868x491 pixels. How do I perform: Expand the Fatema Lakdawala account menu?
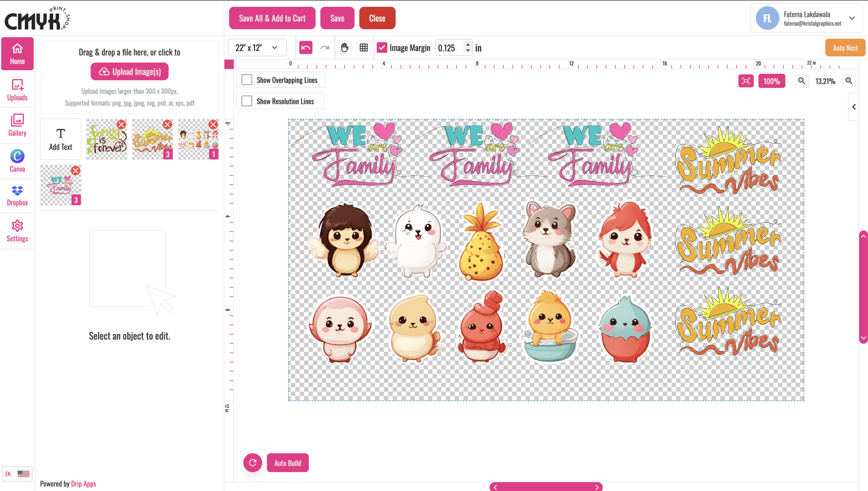[x=852, y=18]
